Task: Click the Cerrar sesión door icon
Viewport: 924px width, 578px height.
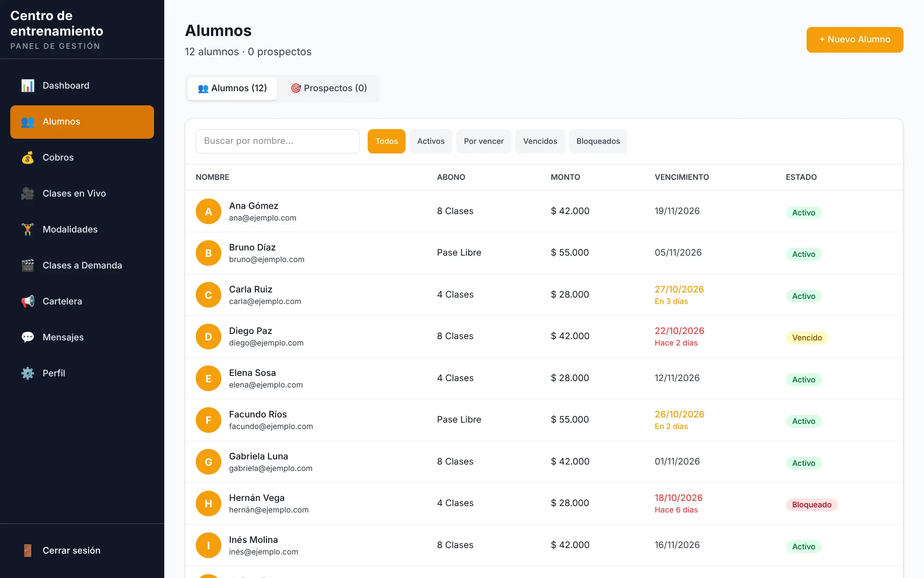Action: (28, 551)
